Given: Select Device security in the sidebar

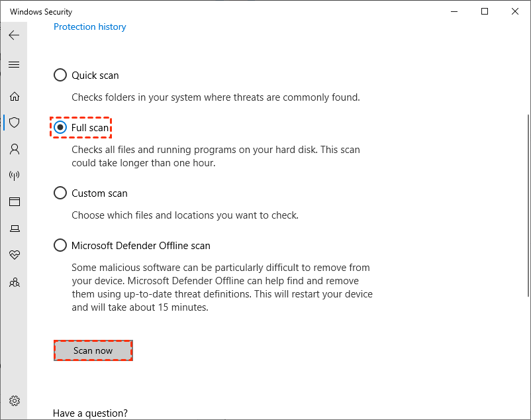Looking at the screenshot, I should tap(15, 228).
